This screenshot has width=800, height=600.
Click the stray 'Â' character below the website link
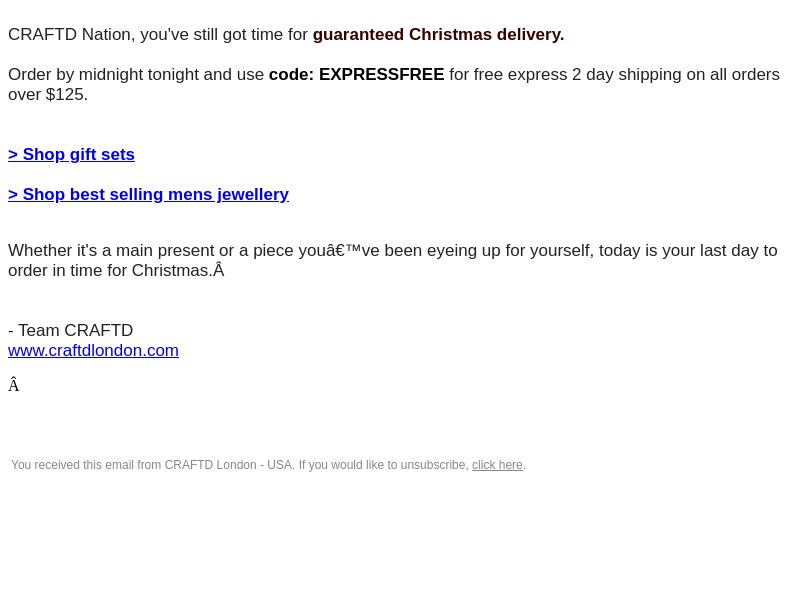14,385
